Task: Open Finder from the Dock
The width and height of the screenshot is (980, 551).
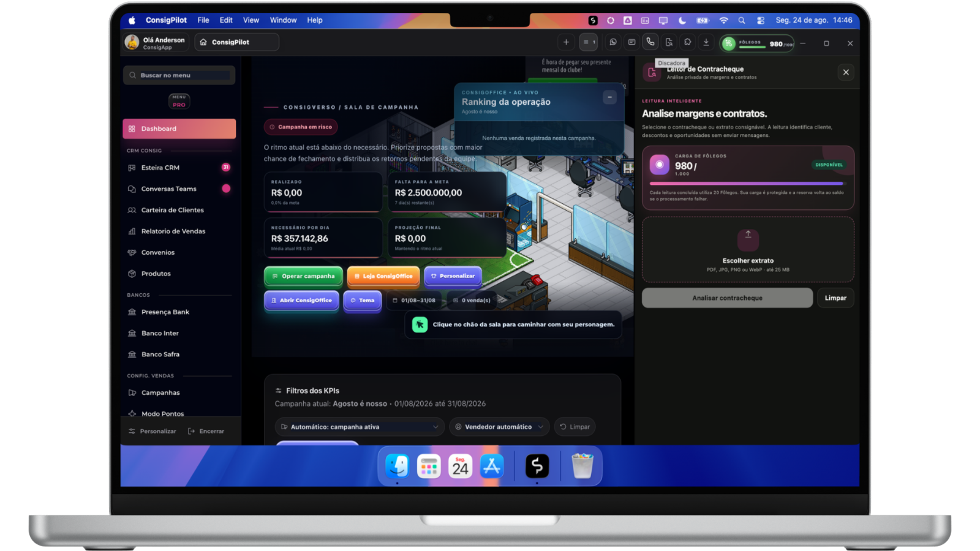Action: (398, 467)
